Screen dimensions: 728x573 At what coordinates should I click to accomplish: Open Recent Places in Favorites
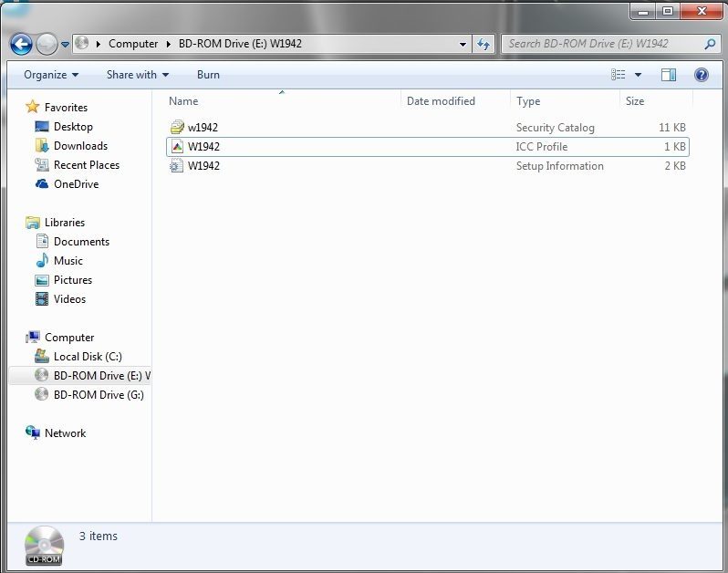(87, 165)
